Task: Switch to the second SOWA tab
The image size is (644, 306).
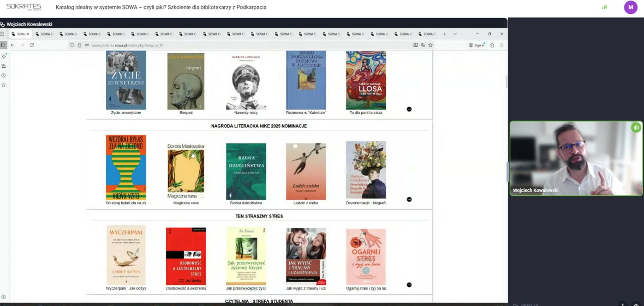Action: click(44, 34)
